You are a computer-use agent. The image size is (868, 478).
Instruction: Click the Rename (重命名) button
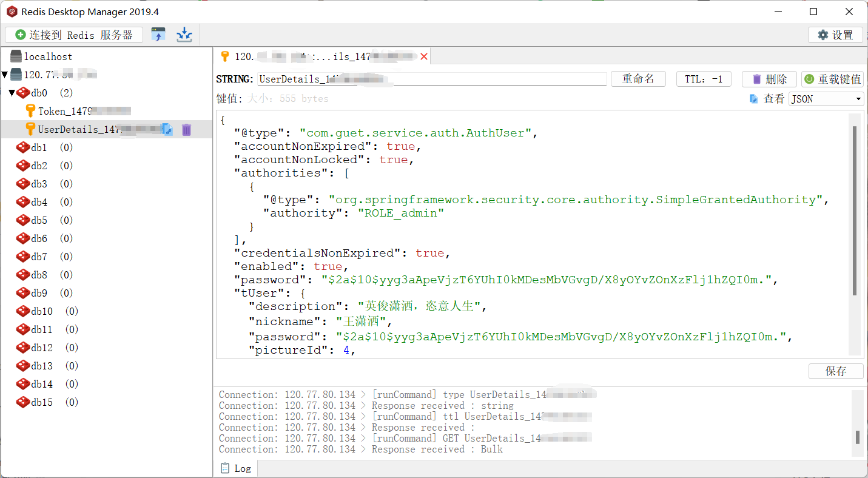638,79
